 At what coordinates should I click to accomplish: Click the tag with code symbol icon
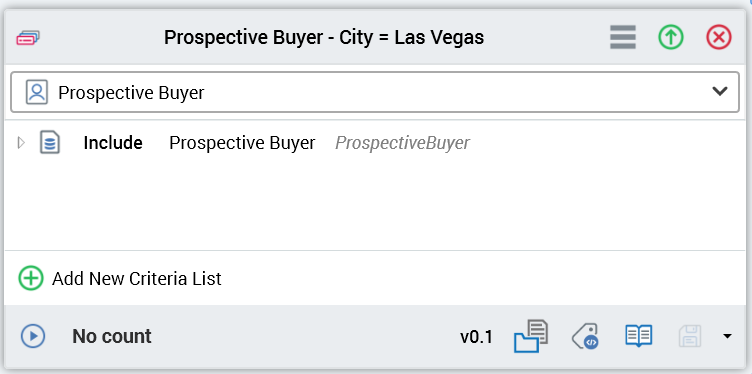point(585,336)
